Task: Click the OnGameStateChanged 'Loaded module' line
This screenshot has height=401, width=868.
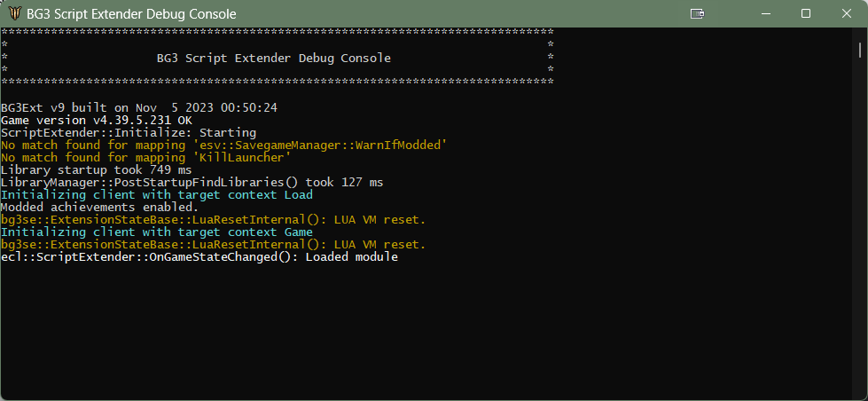Action: pos(199,257)
